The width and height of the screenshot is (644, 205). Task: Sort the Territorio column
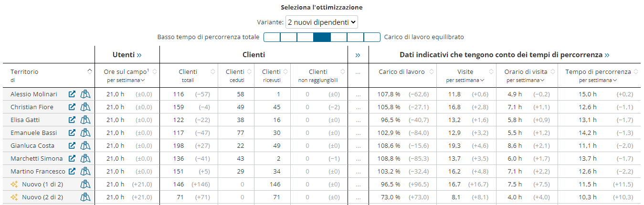click(89, 72)
